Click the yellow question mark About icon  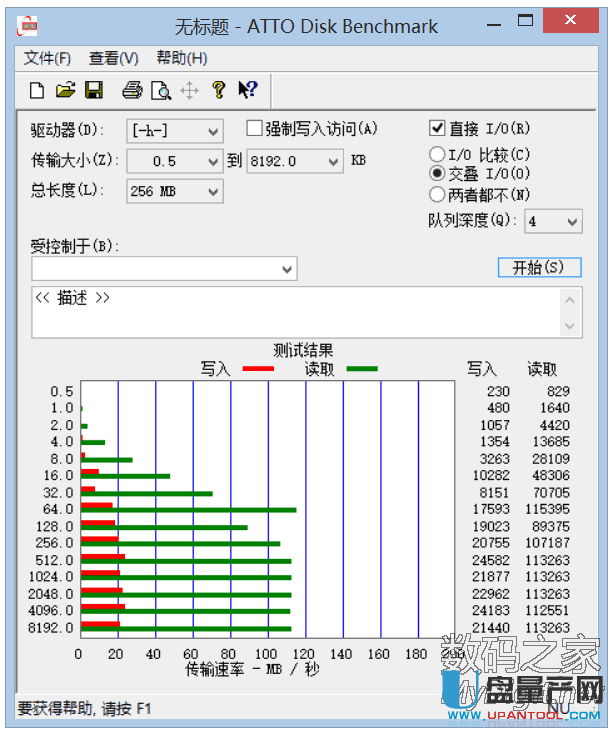pyautogui.click(x=219, y=91)
